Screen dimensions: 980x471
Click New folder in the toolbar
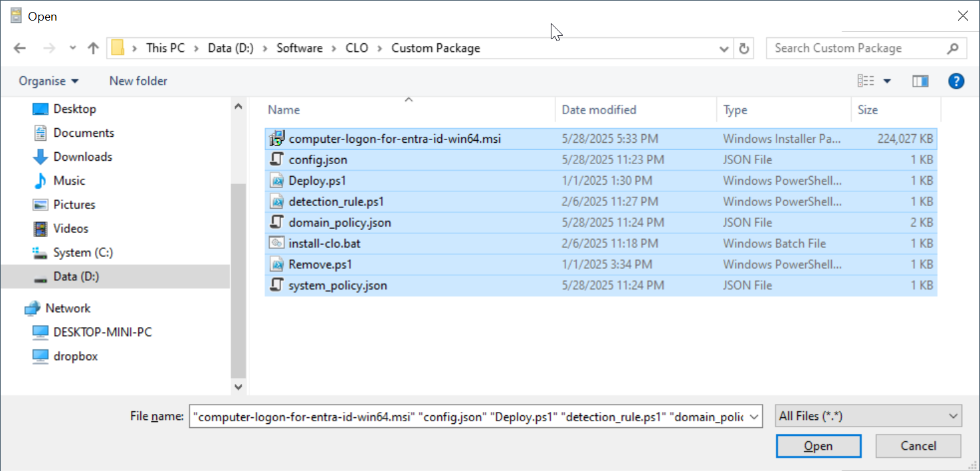click(138, 81)
